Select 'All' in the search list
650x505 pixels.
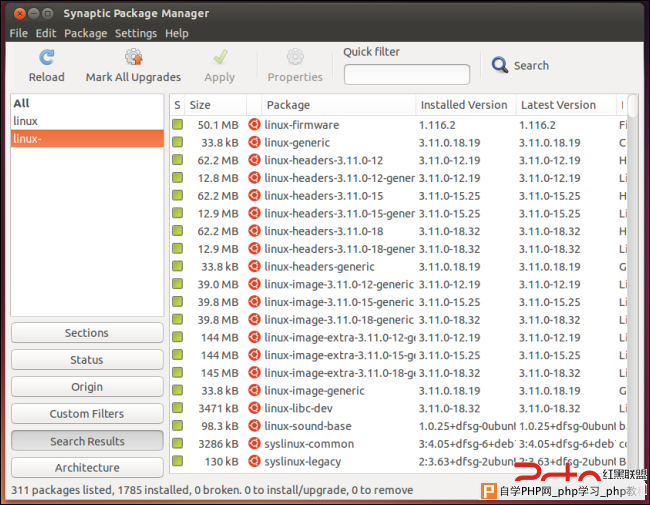click(x=87, y=103)
